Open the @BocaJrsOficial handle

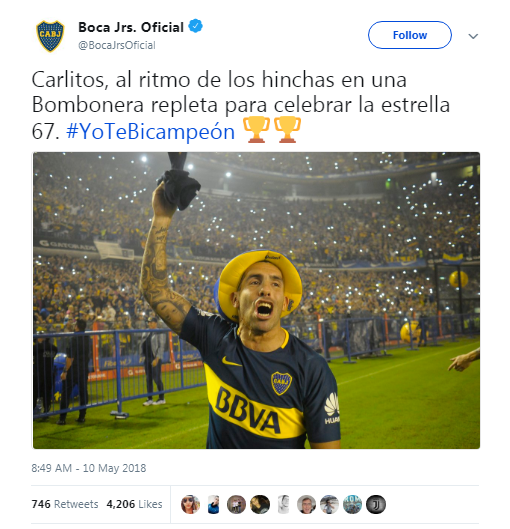pyautogui.click(x=117, y=45)
